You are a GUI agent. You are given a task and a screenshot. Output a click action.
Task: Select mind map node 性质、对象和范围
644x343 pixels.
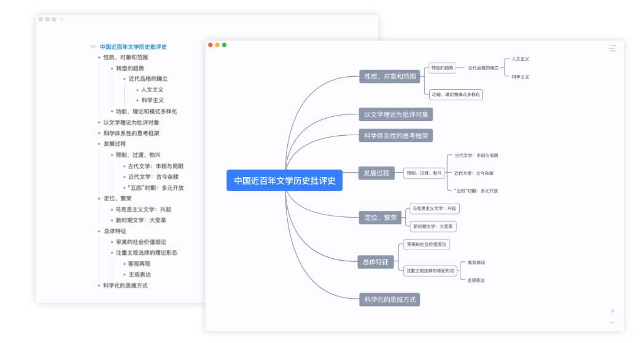click(390, 76)
